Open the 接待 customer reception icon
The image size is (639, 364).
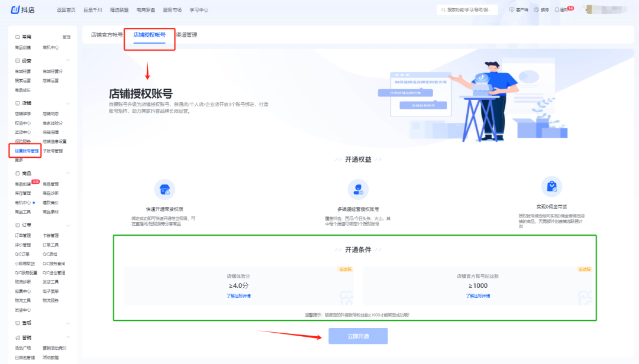536,9
